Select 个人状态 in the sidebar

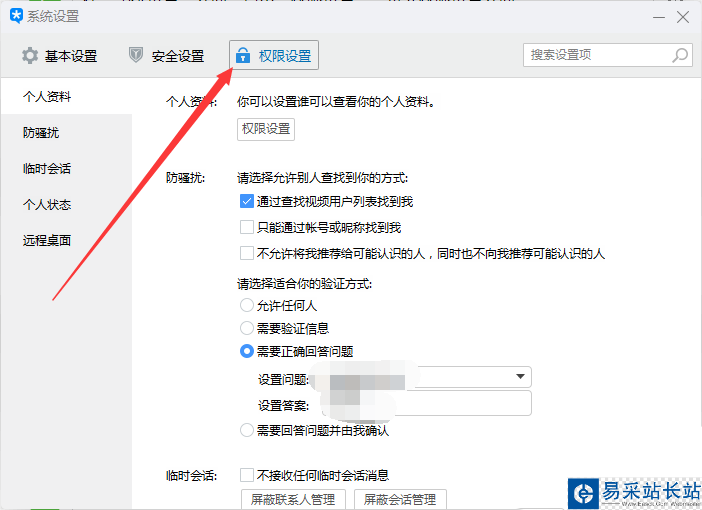[x=66, y=205]
